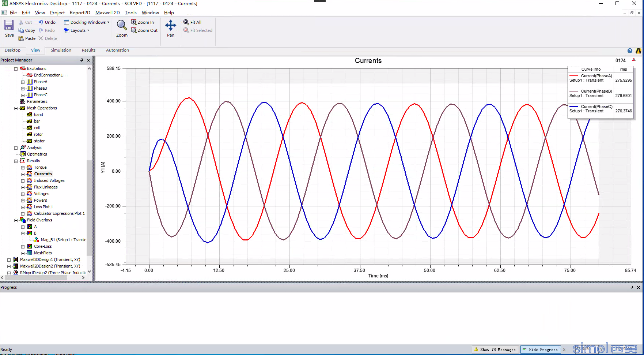Select the Calculator Expressions Plot 1 report
Screen dimensions: 644x355
click(x=59, y=213)
